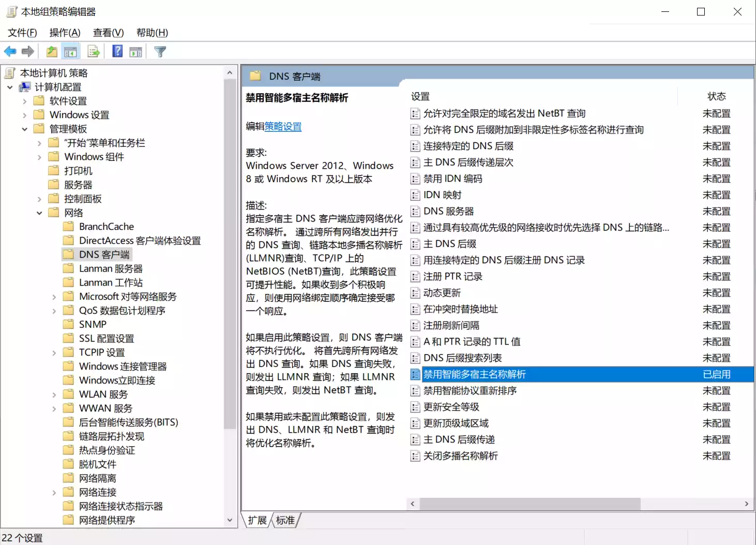Open the 帮助(H) menu
This screenshot has width=756, height=545.
(152, 33)
